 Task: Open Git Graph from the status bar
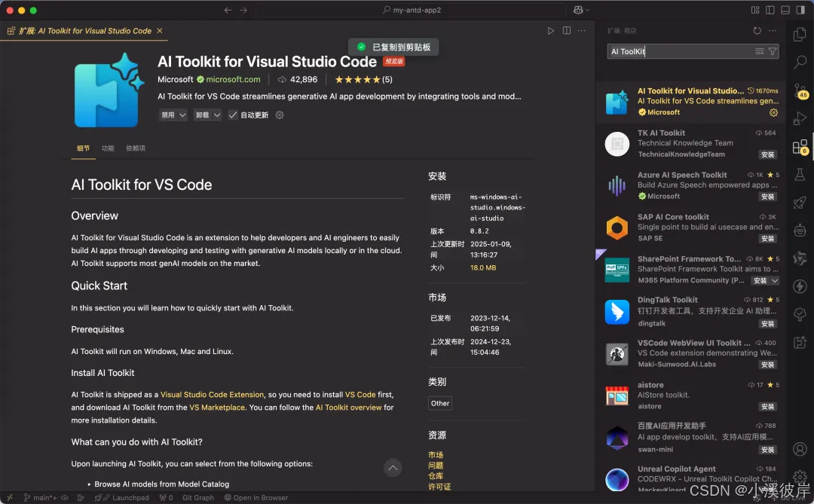[197, 497]
